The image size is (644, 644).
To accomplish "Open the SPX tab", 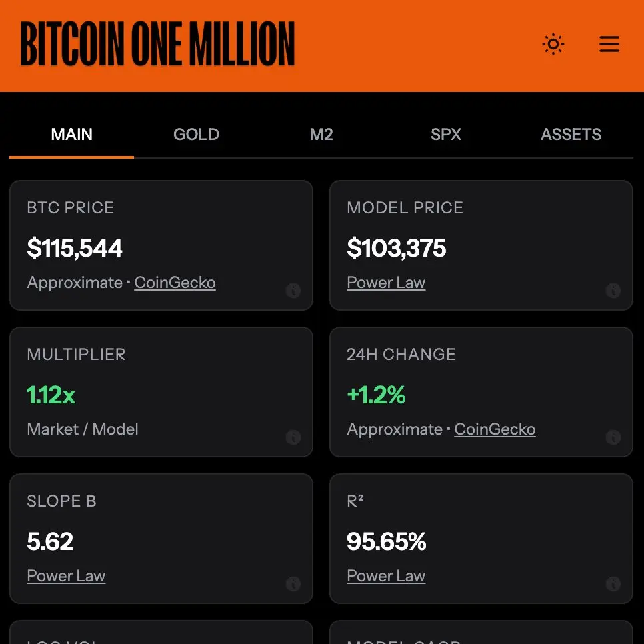I will point(445,135).
